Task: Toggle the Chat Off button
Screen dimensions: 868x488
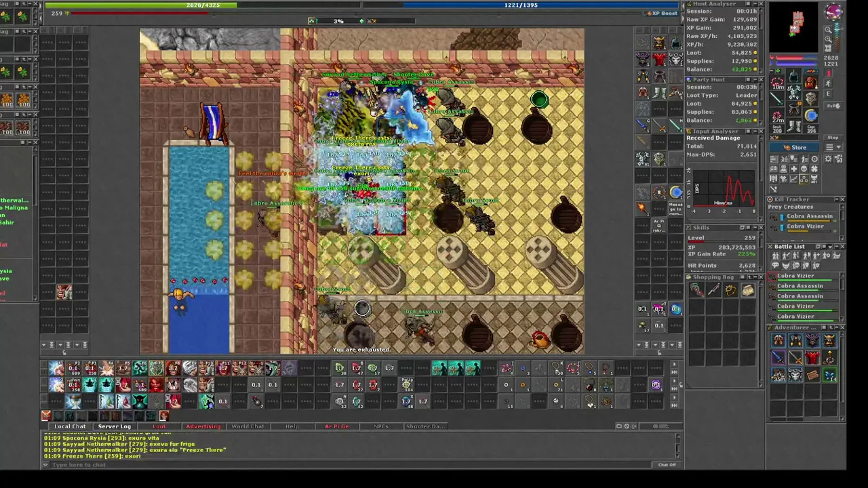Action: [667, 465]
